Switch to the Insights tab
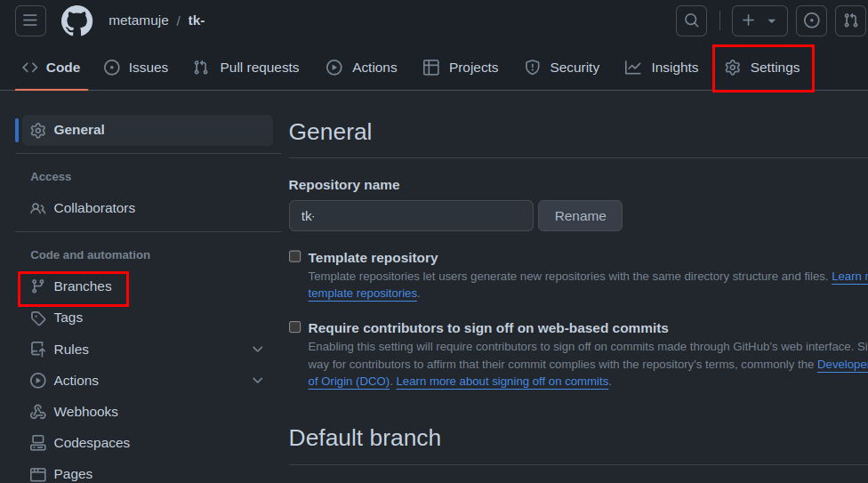The width and height of the screenshot is (868, 483). tap(662, 68)
